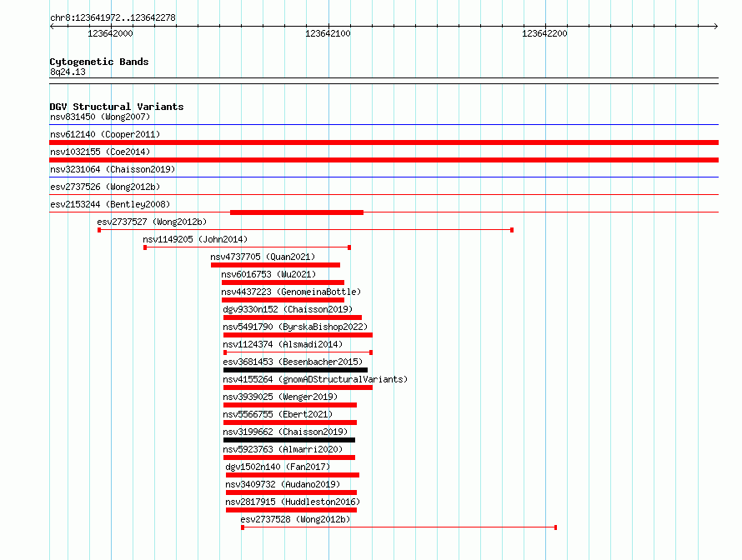Open nsv4737705 (Quan2021) variant label

263,257
